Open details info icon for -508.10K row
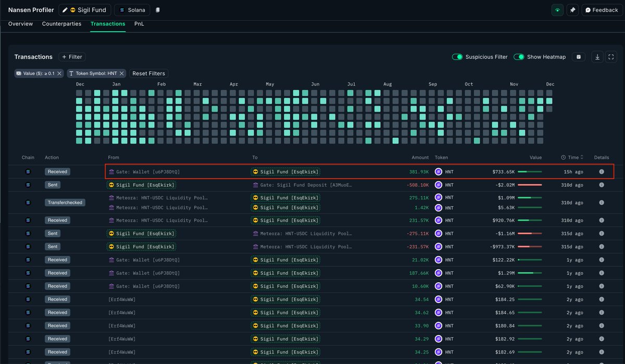 point(602,185)
